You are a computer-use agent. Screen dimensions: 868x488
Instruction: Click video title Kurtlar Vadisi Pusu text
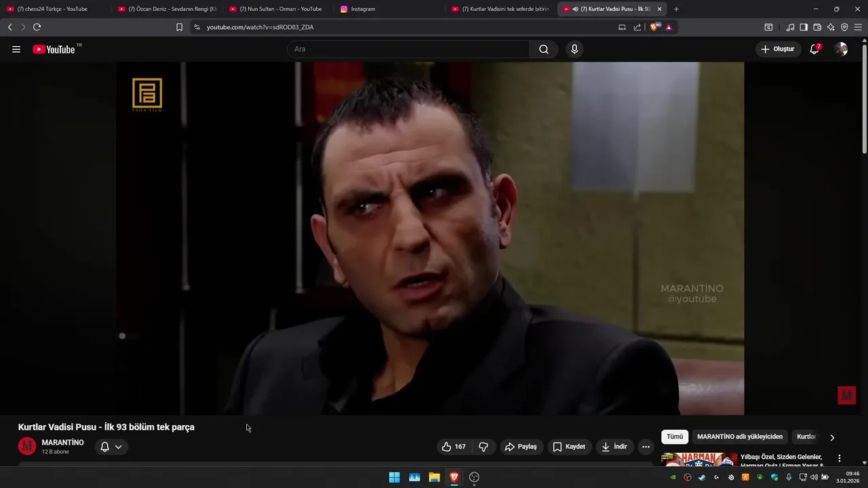point(106,427)
